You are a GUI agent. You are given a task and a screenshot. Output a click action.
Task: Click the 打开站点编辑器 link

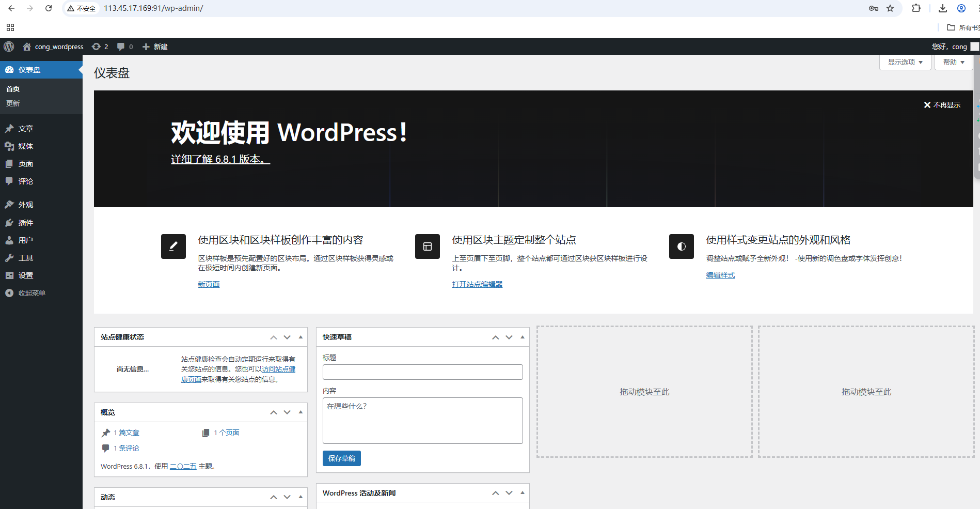[477, 284]
